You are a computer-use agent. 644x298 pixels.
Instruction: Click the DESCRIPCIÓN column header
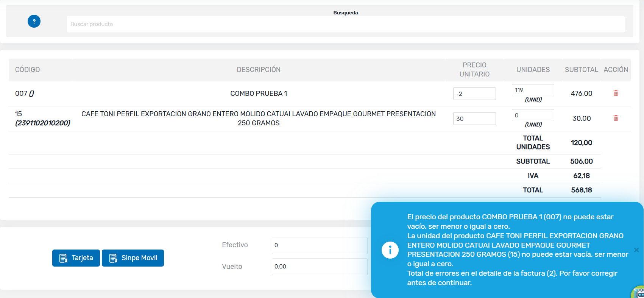point(259,70)
